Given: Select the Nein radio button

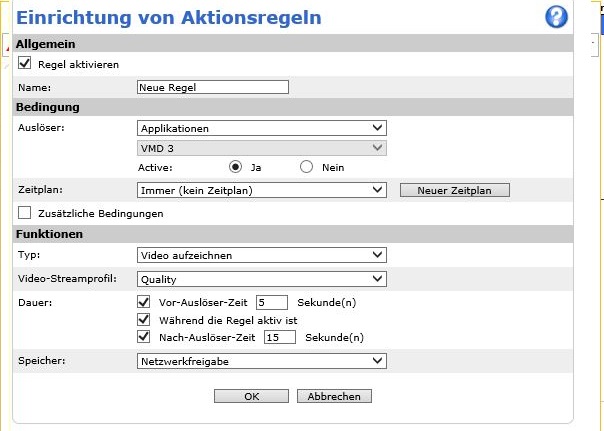Looking at the screenshot, I should pos(307,167).
